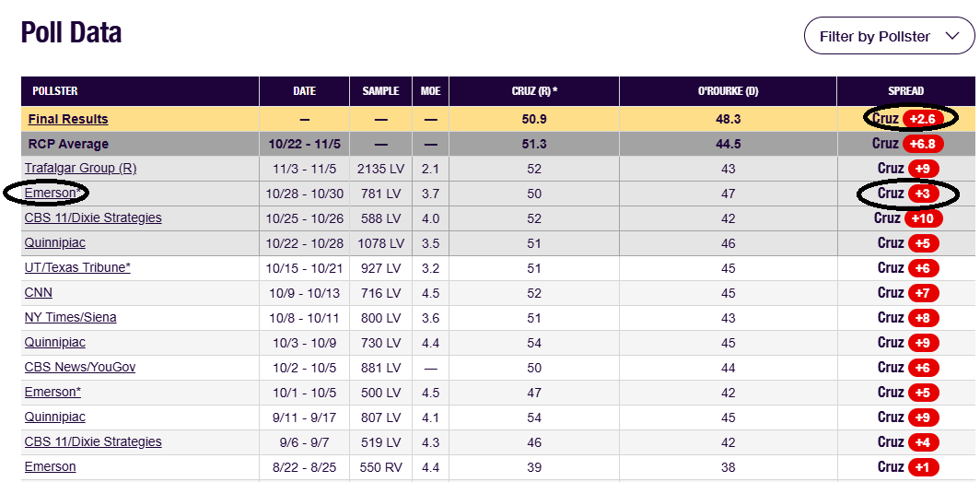This screenshot has height=482, width=980.
Task: Open Emerson poll dated 8/22 - 8/25
Action: coord(51,466)
